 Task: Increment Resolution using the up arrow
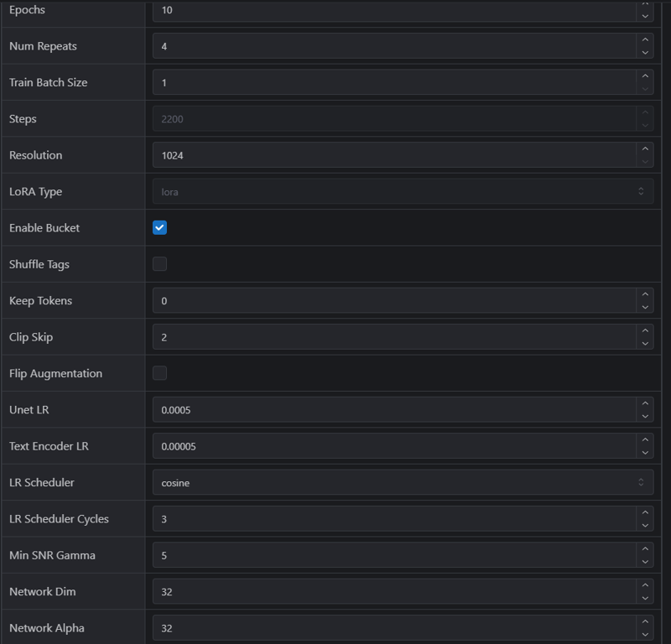coord(644,148)
